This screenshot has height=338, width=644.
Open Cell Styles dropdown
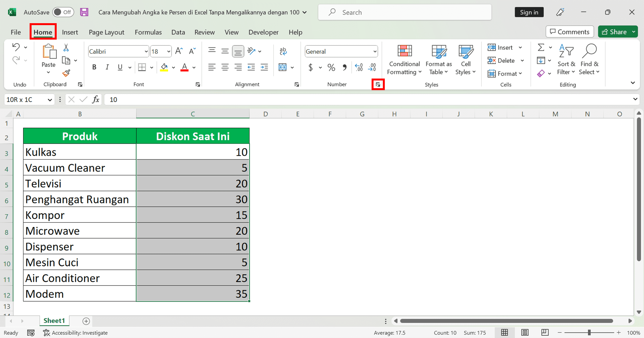[x=466, y=60]
